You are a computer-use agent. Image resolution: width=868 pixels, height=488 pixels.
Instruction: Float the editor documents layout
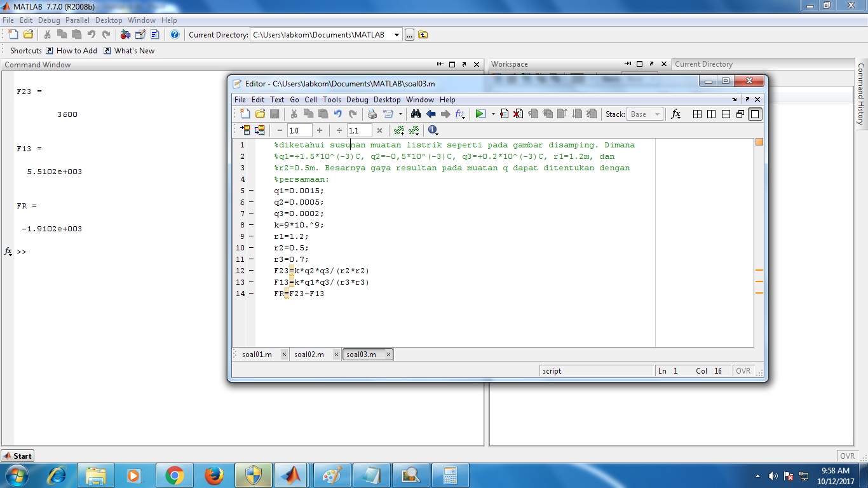[x=740, y=114]
